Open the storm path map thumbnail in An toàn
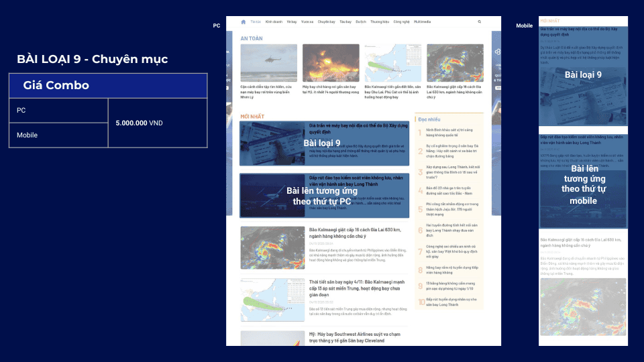The width and height of the screenshot is (644, 362). (x=392, y=63)
